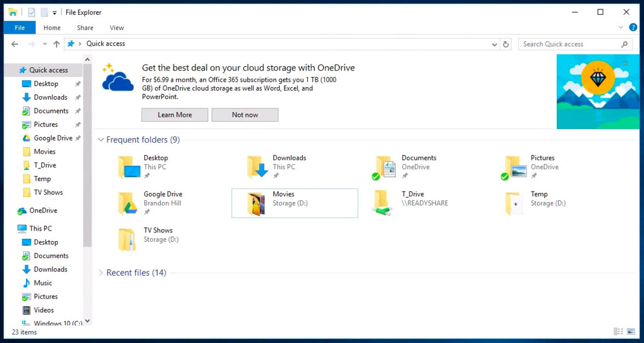Open Downloads under This PC
644x343 pixels.
coord(51,269)
